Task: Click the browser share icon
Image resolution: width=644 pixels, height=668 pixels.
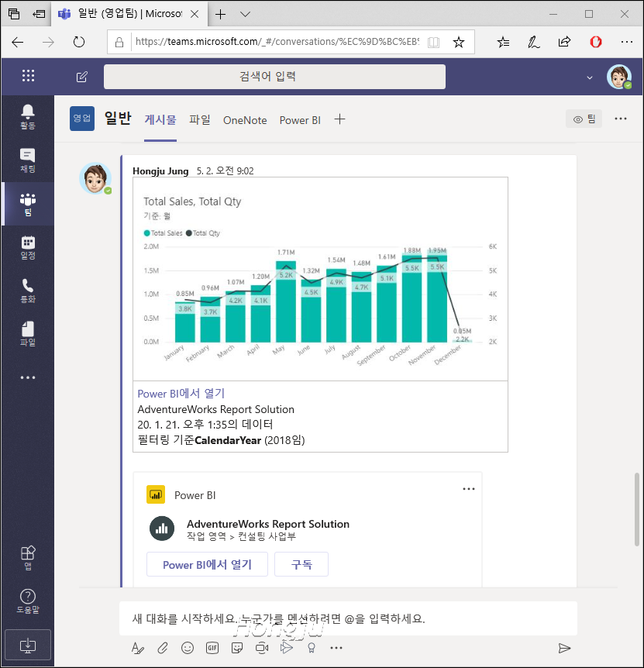Action: pyautogui.click(x=564, y=42)
